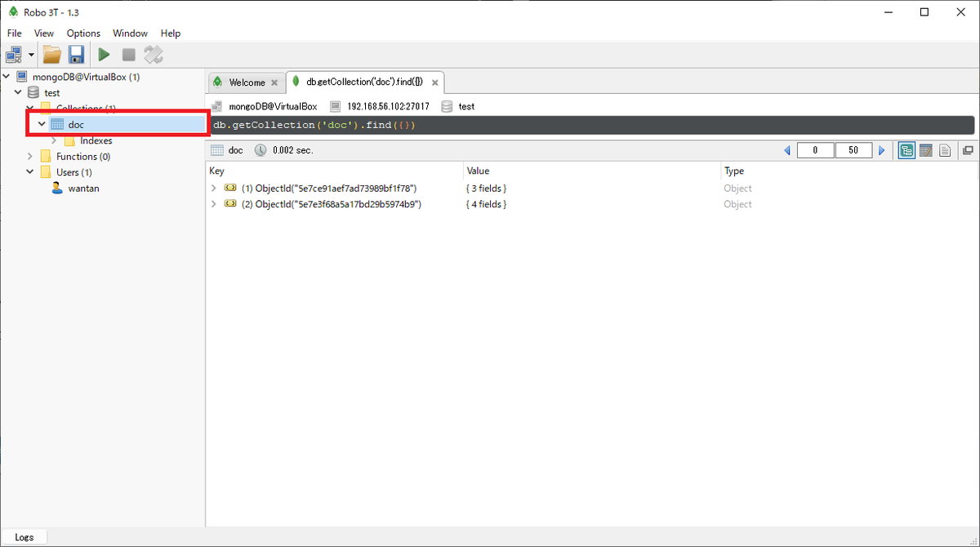The width and height of the screenshot is (980, 547).
Task: Click the wantan user avatar icon
Action: coord(56,188)
